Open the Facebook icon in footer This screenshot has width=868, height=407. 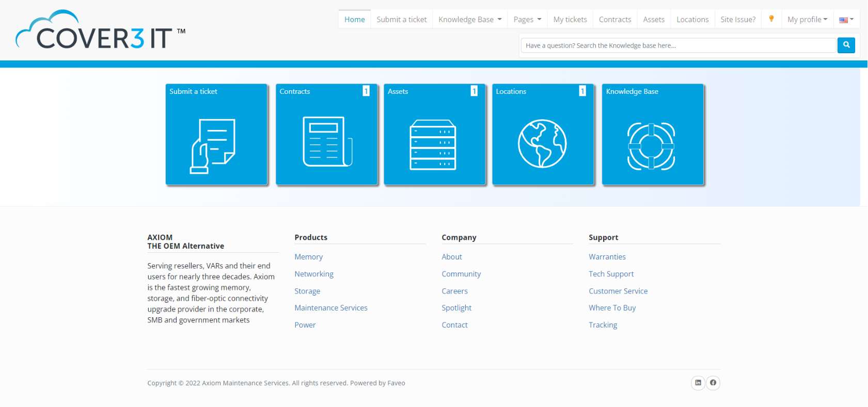point(713,383)
